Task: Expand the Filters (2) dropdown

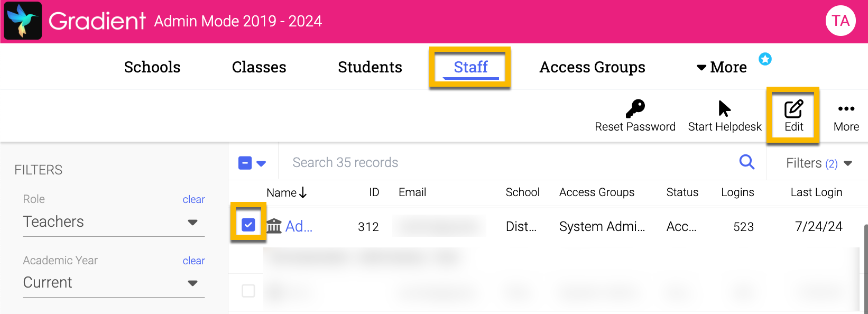Action: (x=818, y=163)
